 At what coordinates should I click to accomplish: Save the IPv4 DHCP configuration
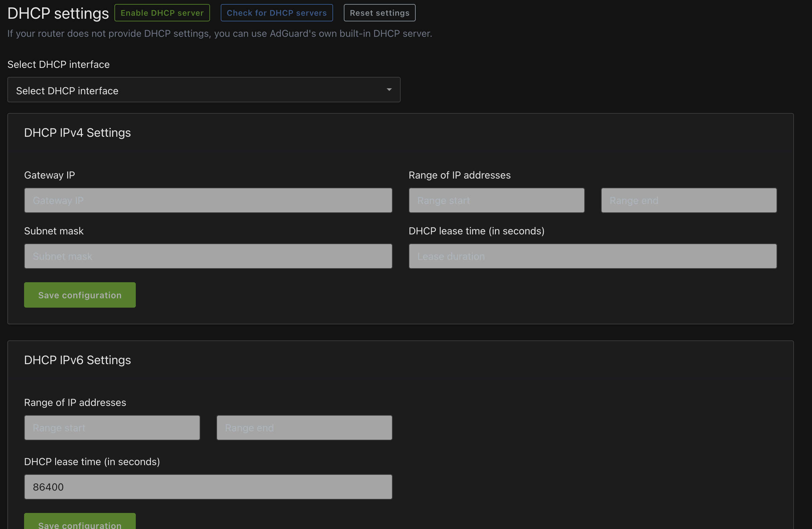(80, 295)
